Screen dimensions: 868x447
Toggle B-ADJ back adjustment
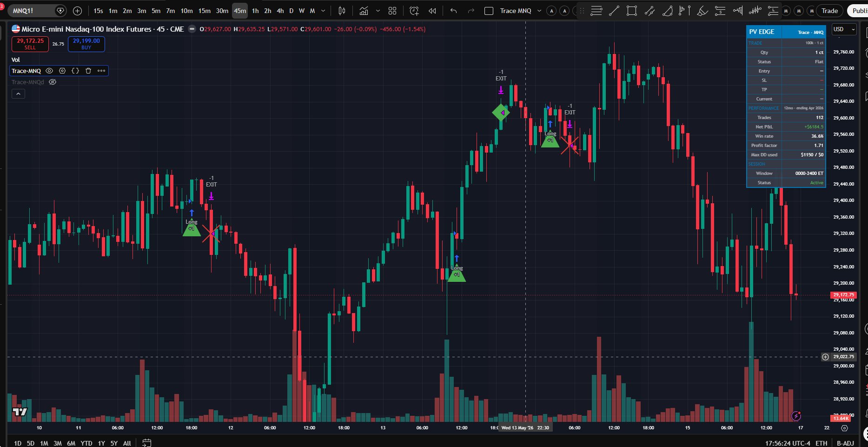click(x=845, y=443)
